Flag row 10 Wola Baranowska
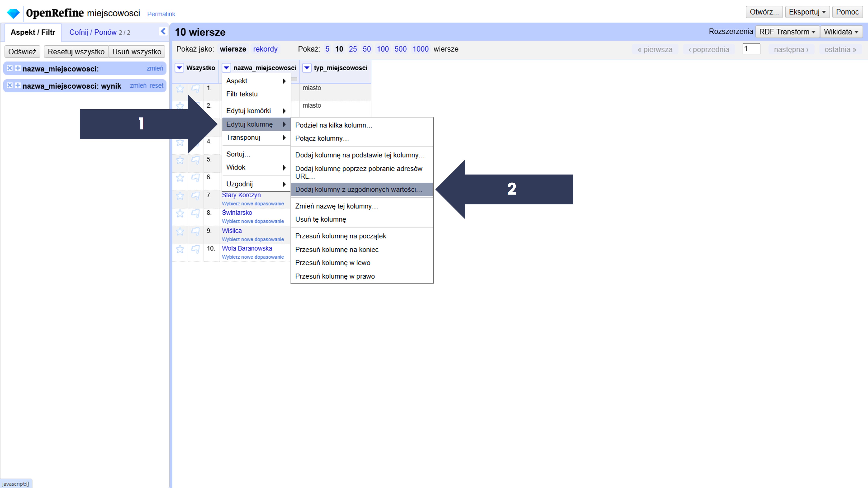This screenshot has width=868, height=488. coord(195,249)
